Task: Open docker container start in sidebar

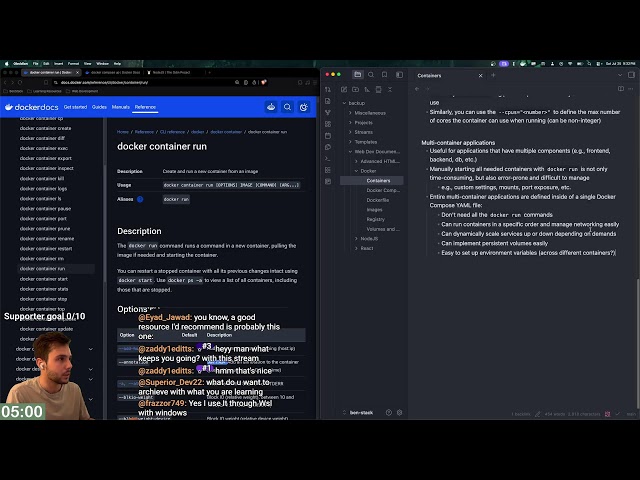Action: point(44,279)
